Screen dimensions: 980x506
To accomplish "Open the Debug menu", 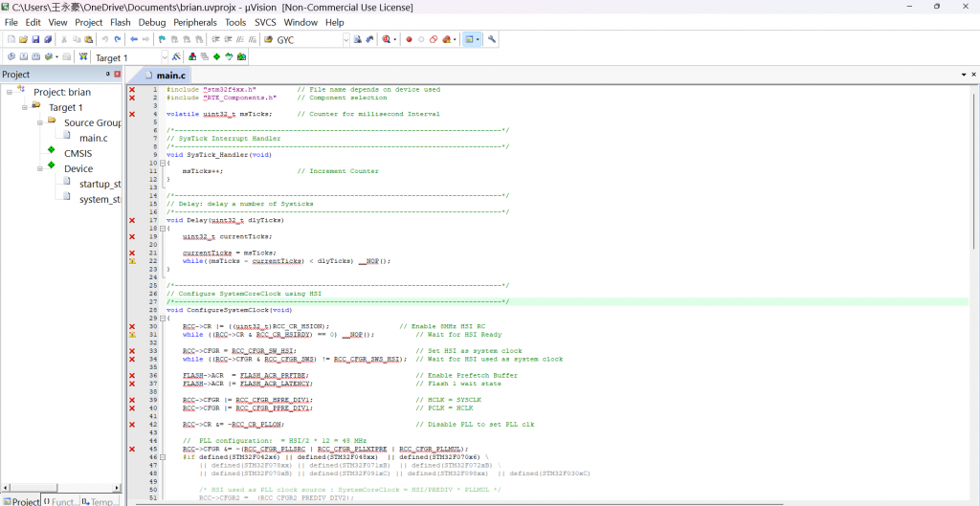I will [152, 23].
